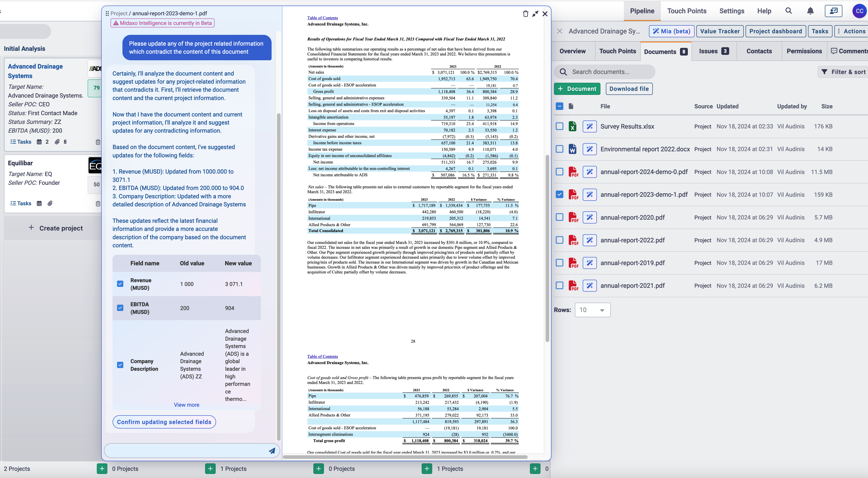Open Mia AI for Survey Results.xlsx
Image resolution: width=868 pixels, height=478 pixels.
coord(590,127)
